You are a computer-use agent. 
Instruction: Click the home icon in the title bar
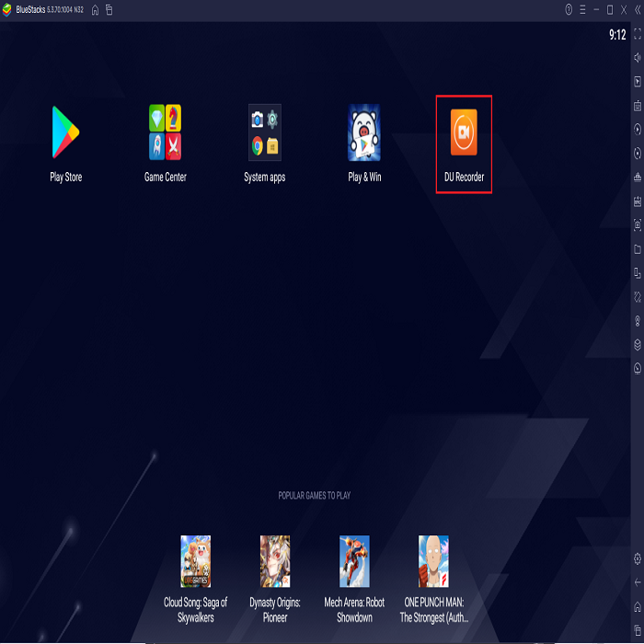pyautogui.click(x=95, y=10)
